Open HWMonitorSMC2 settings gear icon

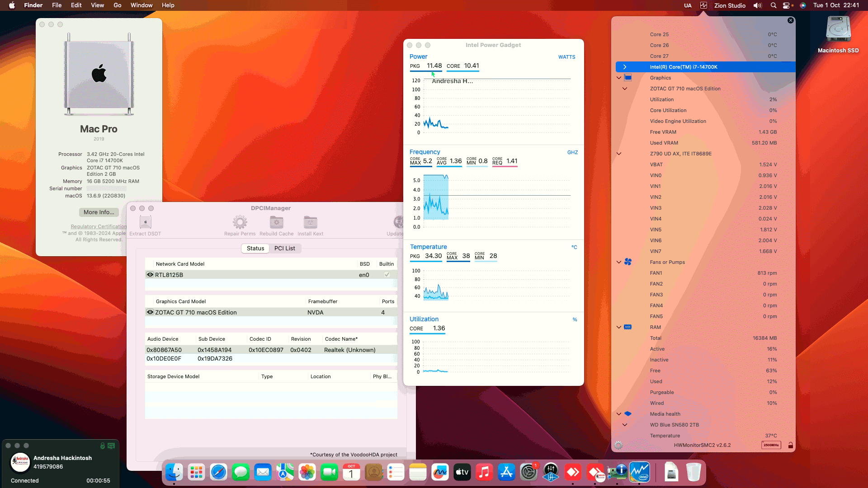coord(618,445)
